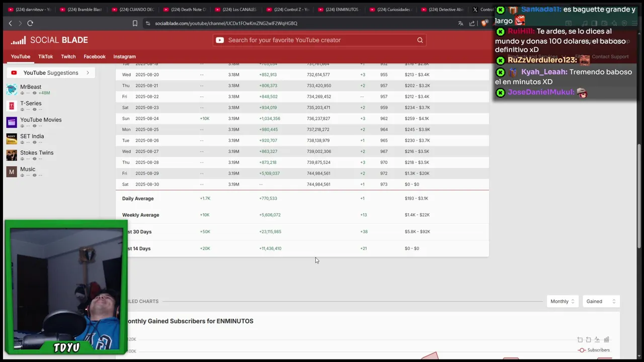Screen dimensions: 644x362
Task: Click the +1,034,356 views value
Action: (270, 119)
